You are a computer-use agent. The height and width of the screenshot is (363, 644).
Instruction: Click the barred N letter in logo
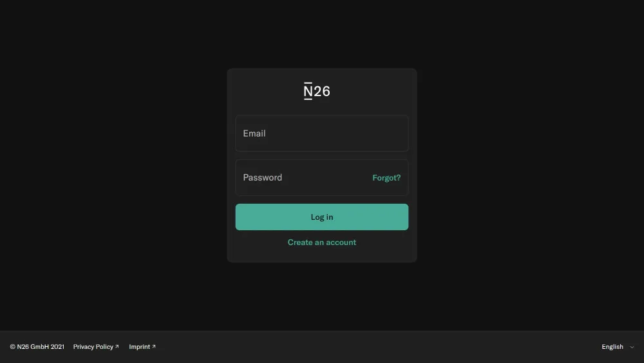click(x=308, y=91)
